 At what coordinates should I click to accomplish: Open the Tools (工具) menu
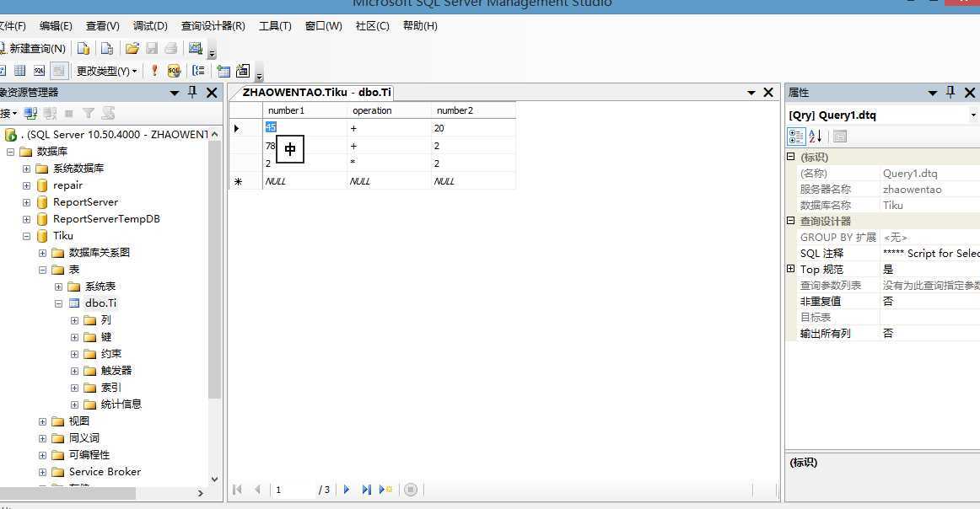[x=275, y=25]
